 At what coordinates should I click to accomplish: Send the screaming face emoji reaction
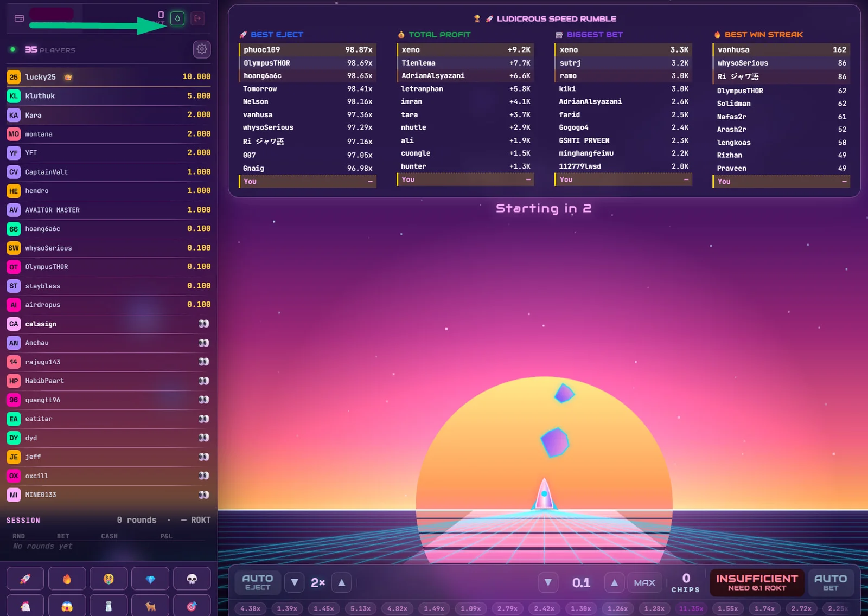[x=67, y=606]
